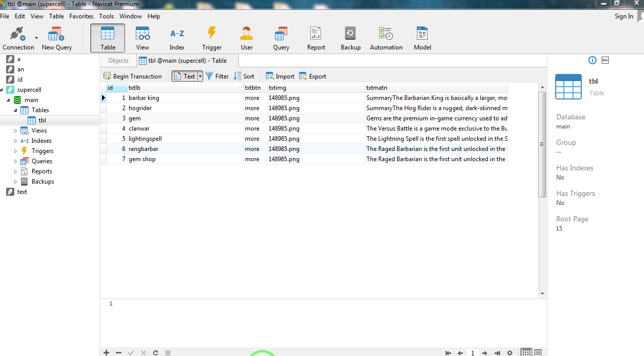Expand the Triggers tree node
The height and width of the screenshot is (356, 644).
point(16,151)
